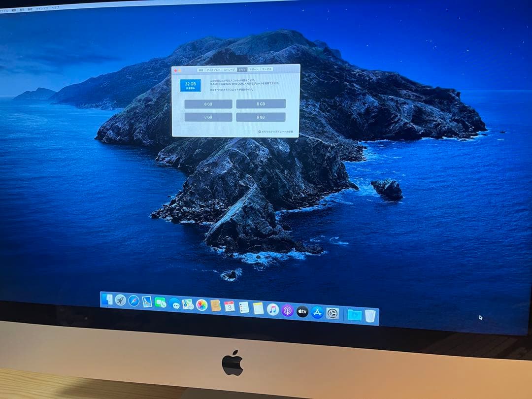Viewport: 532px width, 399px height.
Task: Switch to the 概要 (Overview) tab
Action: [x=200, y=69]
